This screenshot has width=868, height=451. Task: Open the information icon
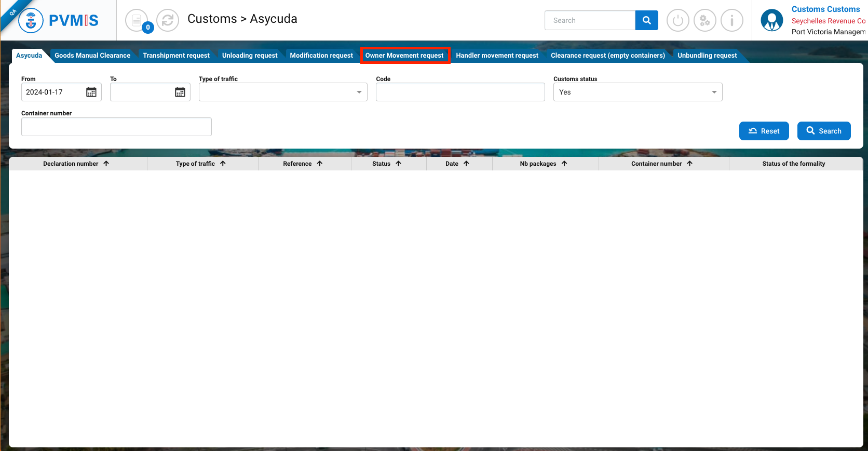pyautogui.click(x=731, y=21)
